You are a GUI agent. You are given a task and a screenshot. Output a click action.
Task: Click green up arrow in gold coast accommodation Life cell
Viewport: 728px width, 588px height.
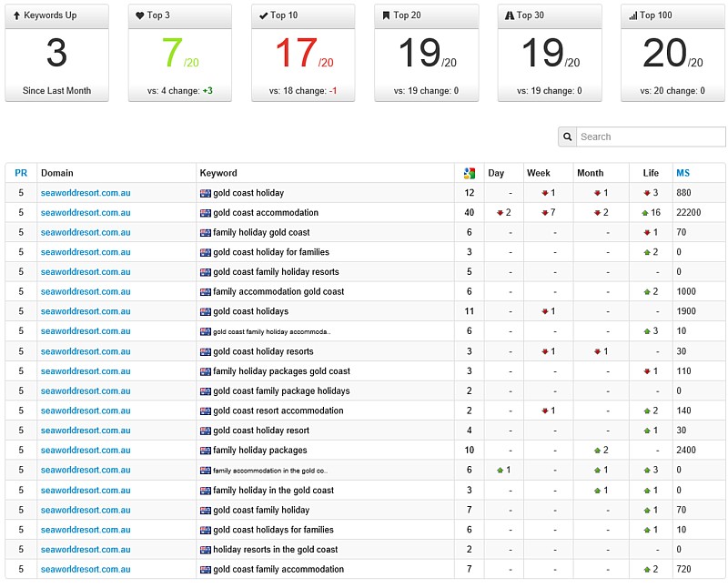pyautogui.click(x=645, y=213)
